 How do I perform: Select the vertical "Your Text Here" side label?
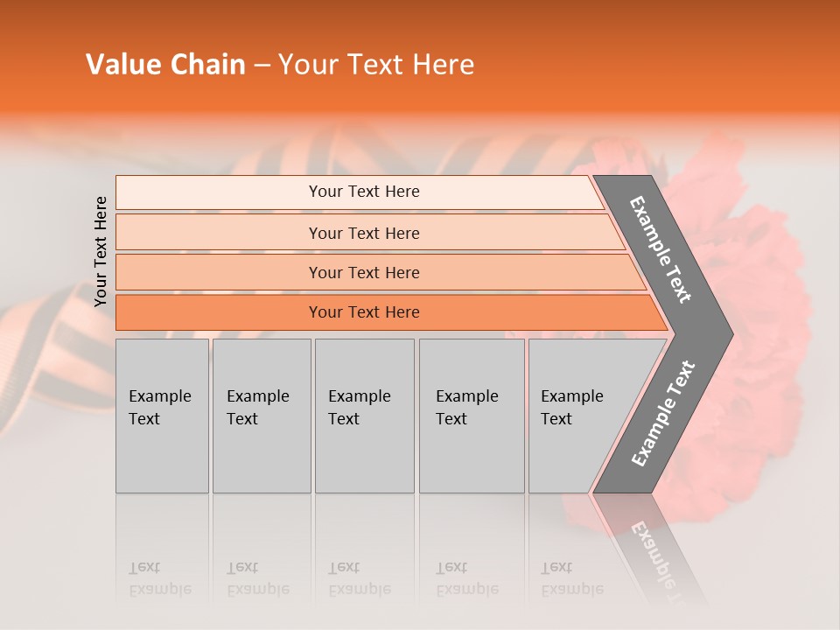101,251
